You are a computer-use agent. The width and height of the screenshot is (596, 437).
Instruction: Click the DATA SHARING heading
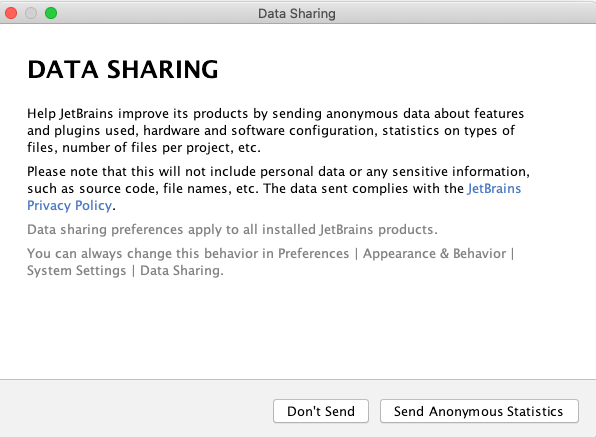tap(123, 69)
